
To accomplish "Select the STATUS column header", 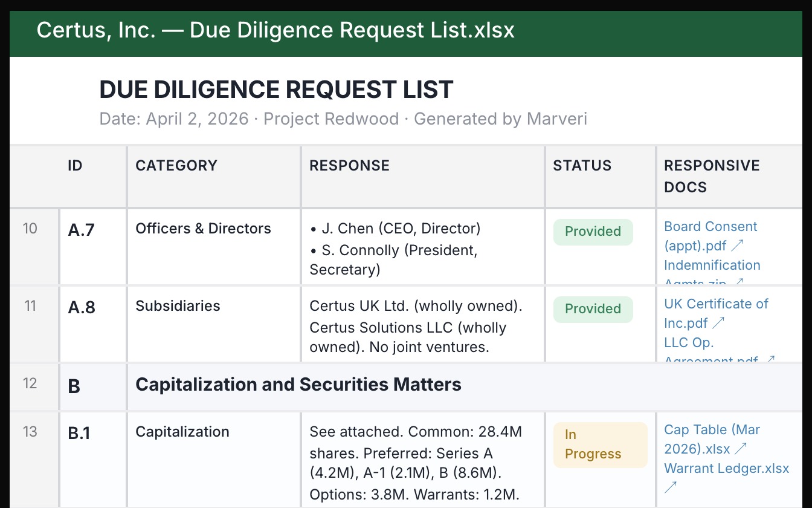I will point(601,177).
